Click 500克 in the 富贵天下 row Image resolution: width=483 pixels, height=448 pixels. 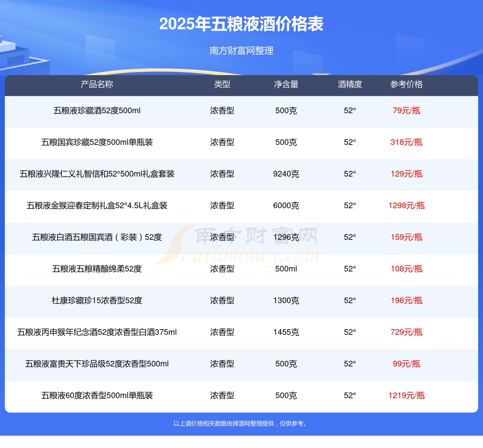pos(286,364)
